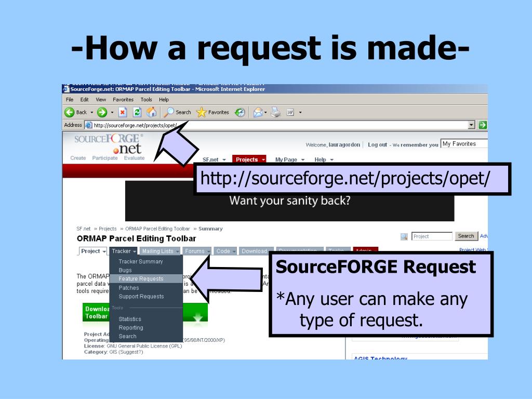Expand the SF.net navigation dropdown
Viewport: 532px width, 399px height.
(224, 160)
